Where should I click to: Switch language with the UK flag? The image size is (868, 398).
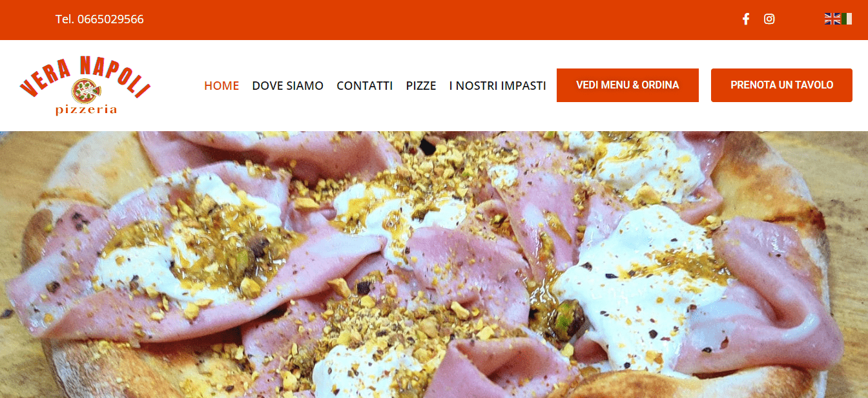[832, 19]
